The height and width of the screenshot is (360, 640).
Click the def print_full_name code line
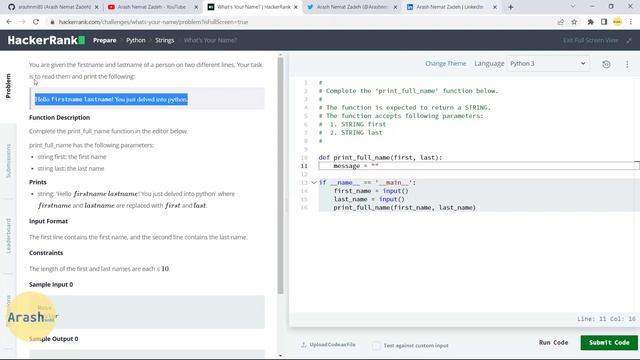(x=380, y=158)
